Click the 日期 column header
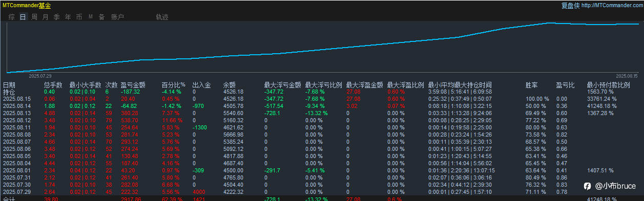The image size is (644, 201). (x=9, y=85)
